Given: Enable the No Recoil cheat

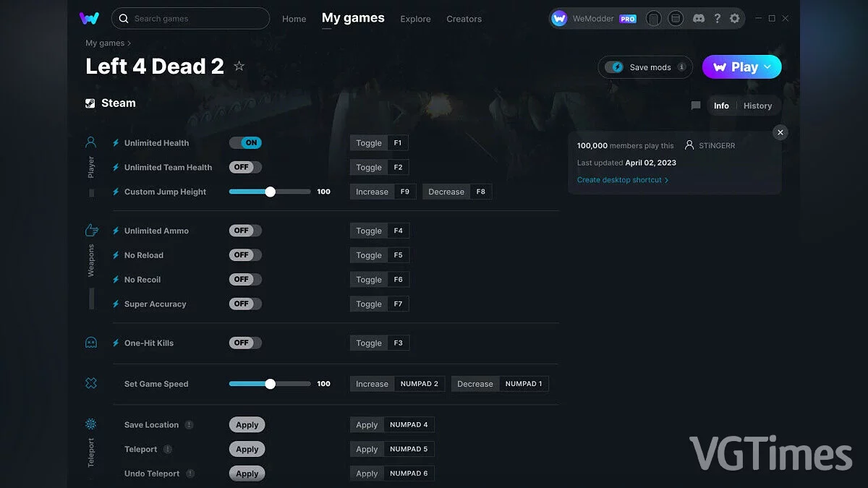Looking at the screenshot, I should 244,279.
